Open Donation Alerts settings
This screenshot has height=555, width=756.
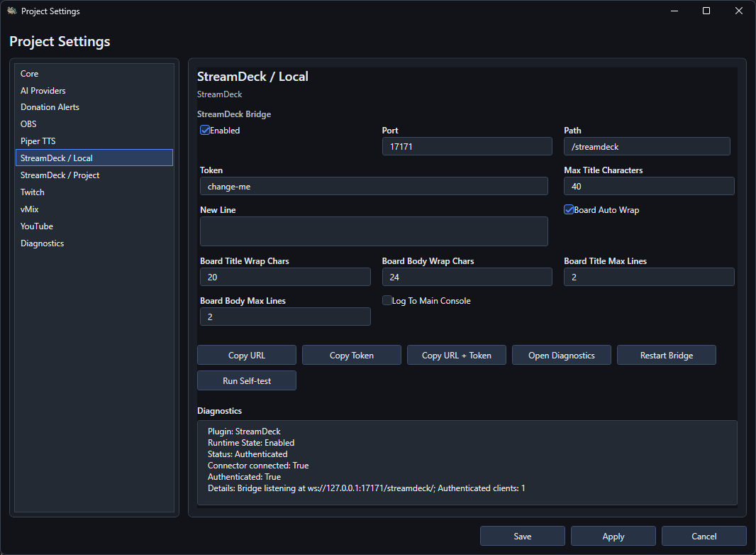click(x=94, y=107)
